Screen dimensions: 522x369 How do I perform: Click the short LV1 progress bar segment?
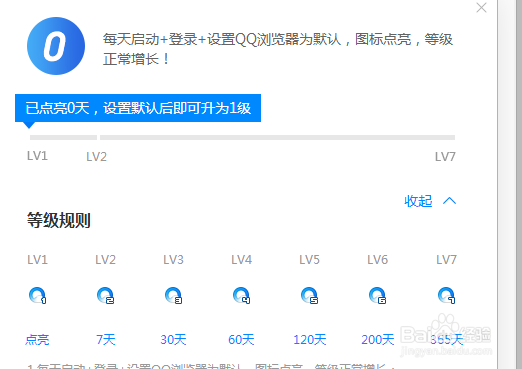63,137
